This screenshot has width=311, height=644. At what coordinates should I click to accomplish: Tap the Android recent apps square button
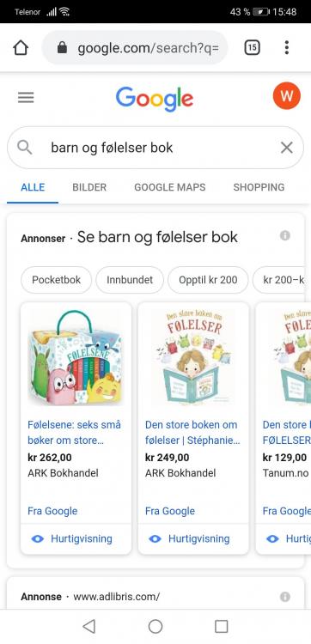(x=222, y=626)
